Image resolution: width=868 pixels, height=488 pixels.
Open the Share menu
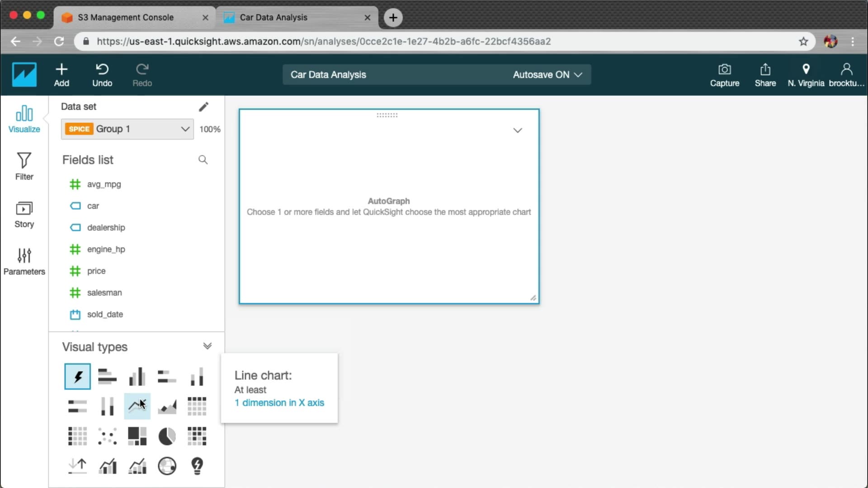point(765,75)
